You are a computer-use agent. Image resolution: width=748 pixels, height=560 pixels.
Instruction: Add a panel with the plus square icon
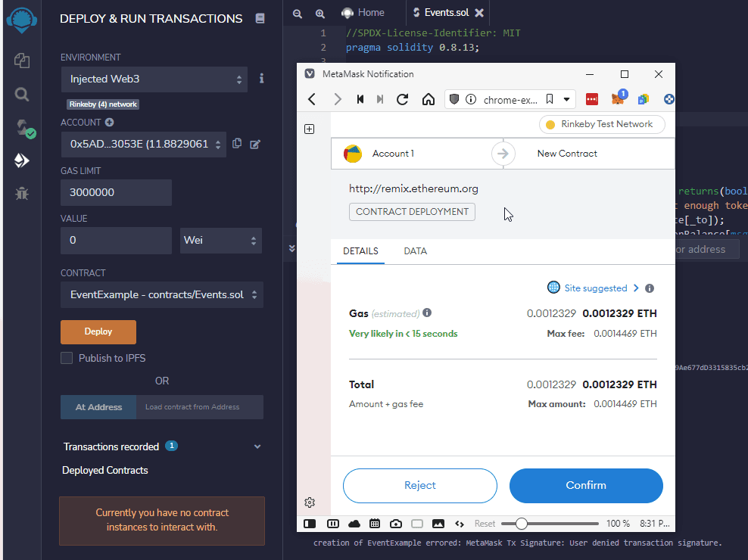tap(310, 129)
